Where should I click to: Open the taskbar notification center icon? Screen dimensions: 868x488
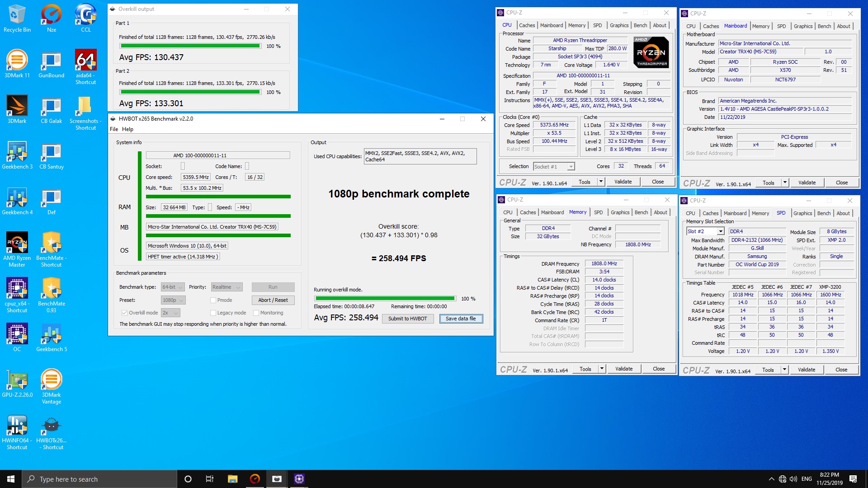tap(853, 479)
